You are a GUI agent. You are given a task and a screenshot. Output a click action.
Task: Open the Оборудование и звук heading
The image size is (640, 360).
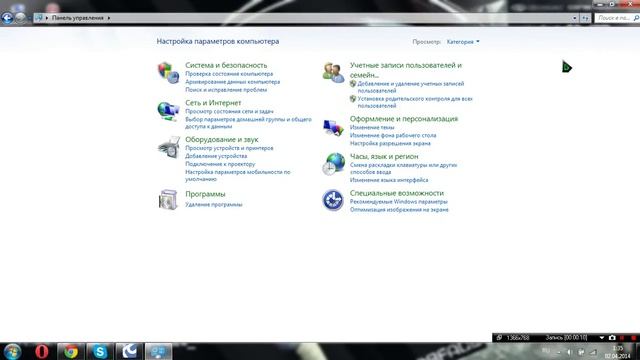click(x=222, y=140)
